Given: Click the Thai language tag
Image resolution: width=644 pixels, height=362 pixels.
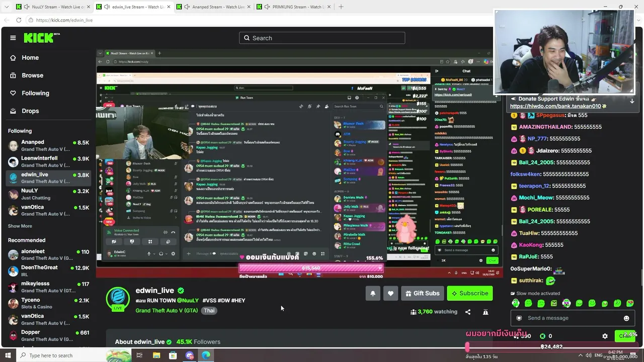Looking at the screenshot, I should point(209,311).
